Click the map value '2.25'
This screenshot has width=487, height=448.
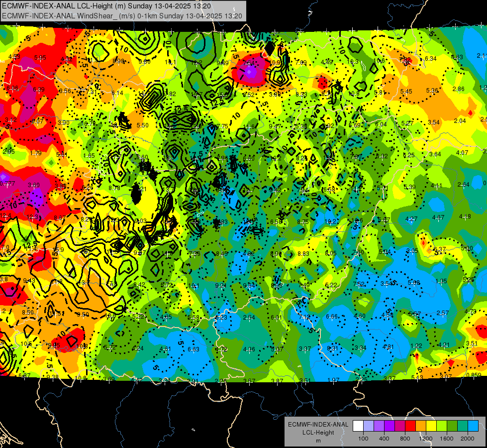point(361,380)
